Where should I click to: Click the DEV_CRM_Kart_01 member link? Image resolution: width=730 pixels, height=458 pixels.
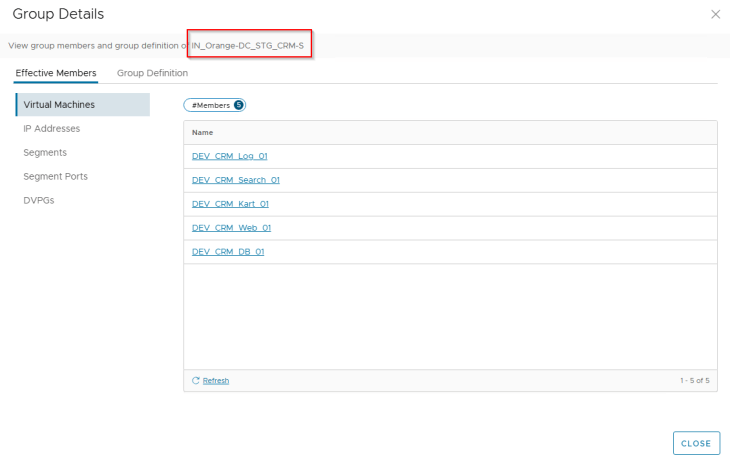[x=230, y=204]
